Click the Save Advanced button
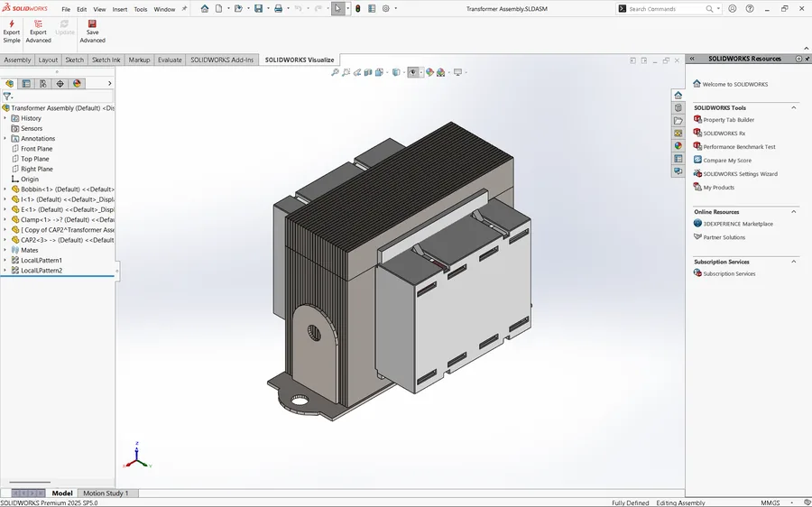Screen dimensions: 812x507 [92, 32]
